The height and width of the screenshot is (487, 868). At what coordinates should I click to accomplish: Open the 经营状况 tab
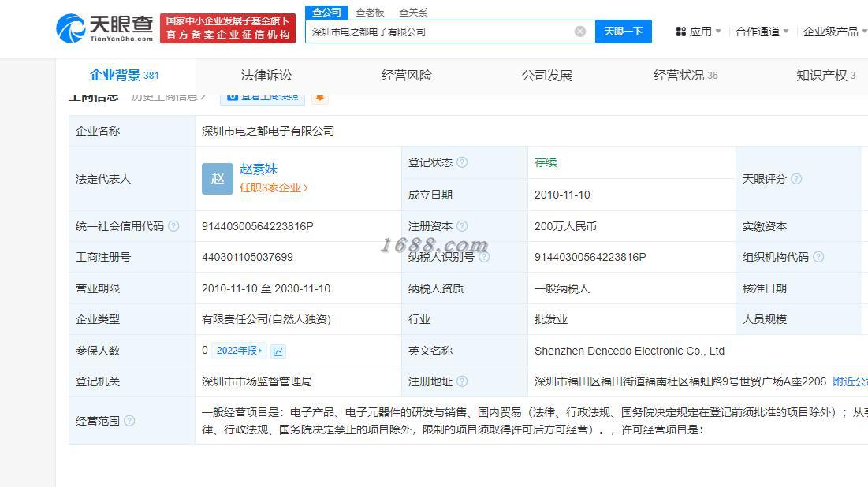[685, 76]
